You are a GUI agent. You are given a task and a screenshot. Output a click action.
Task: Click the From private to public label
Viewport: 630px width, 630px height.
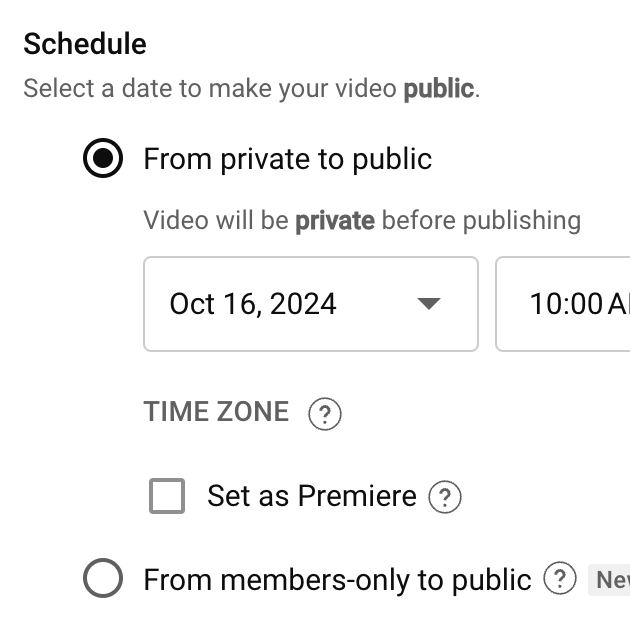click(x=288, y=159)
